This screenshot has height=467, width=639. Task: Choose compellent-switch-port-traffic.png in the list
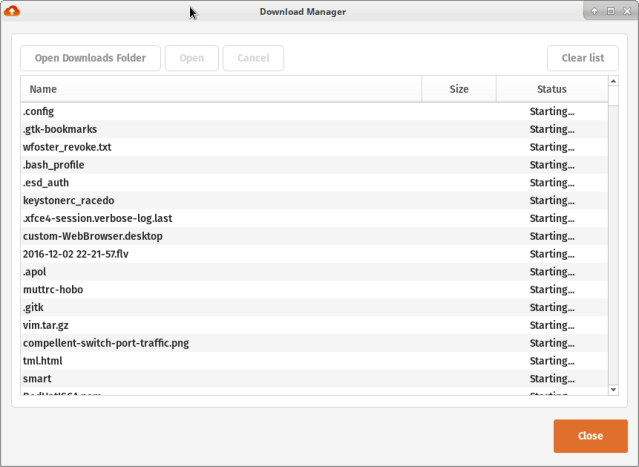click(220, 343)
